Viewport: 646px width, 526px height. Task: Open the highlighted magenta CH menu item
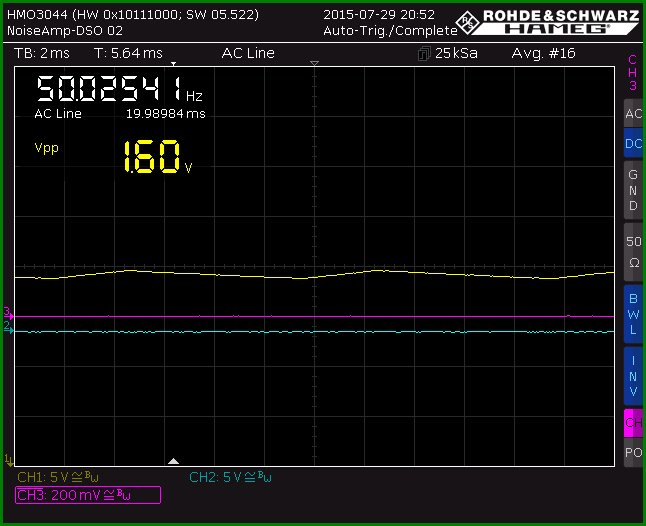tap(634, 423)
